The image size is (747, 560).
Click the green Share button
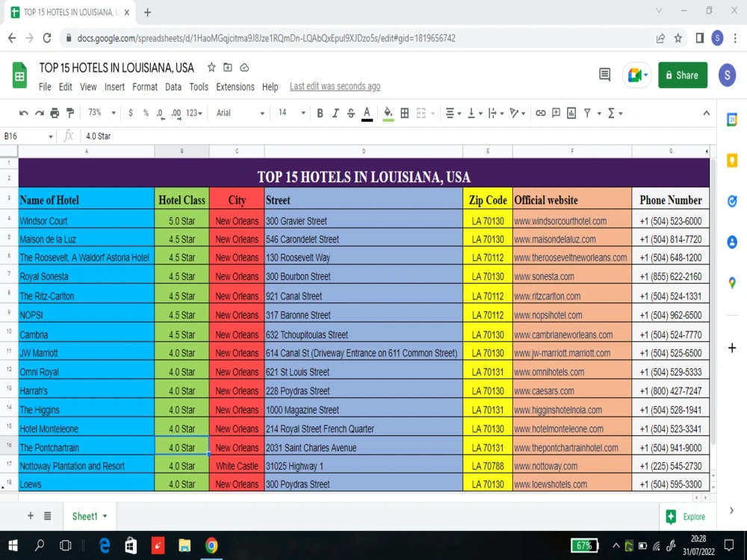[683, 75]
